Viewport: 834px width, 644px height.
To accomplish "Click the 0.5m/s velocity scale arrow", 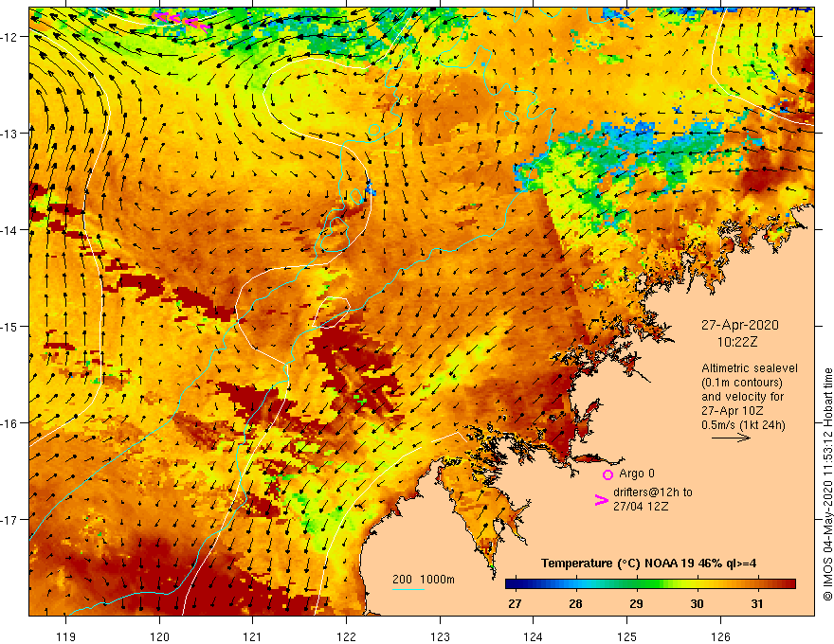I will tap(731, 438).
